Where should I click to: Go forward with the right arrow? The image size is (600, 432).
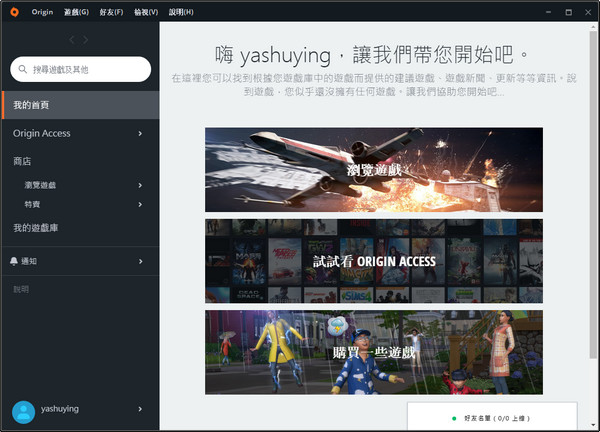click(86, 39)
